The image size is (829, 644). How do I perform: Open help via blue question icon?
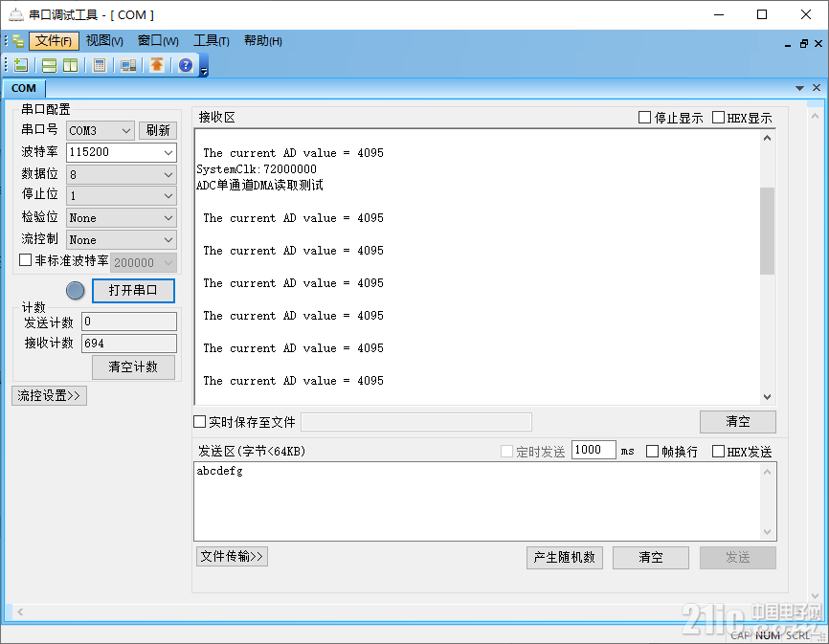pyautogui.click(x=186, y=65)
